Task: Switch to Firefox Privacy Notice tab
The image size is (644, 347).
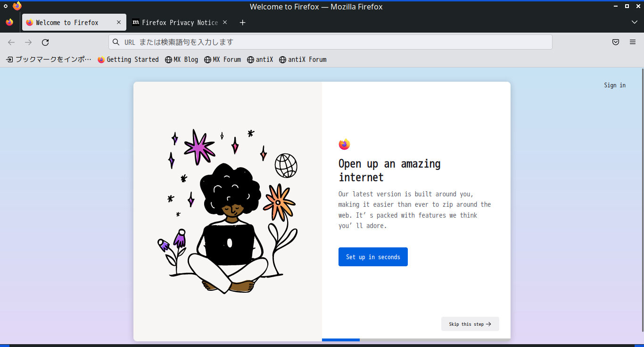Action: 180,22
